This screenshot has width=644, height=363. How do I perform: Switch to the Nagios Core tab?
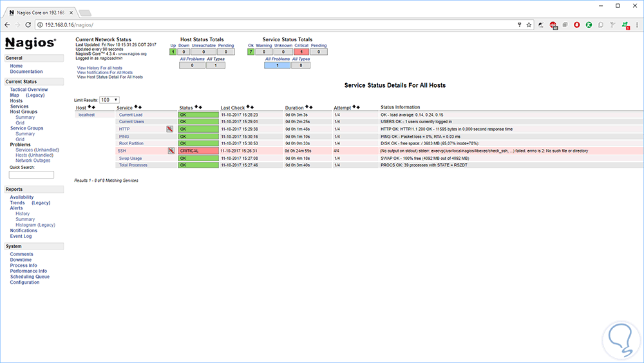40,13
